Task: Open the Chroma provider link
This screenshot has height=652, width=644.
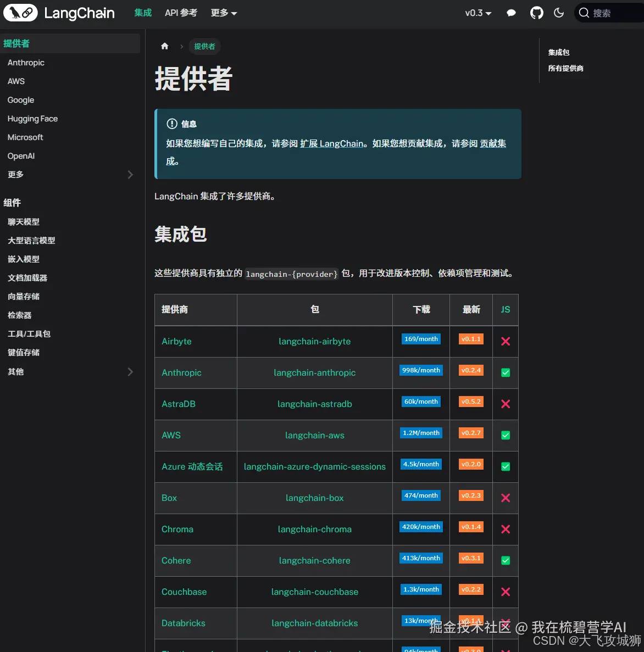Action: click(x=177, y=530)
